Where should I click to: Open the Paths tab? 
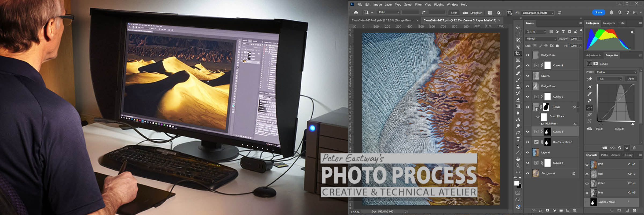tap(604, 155)
